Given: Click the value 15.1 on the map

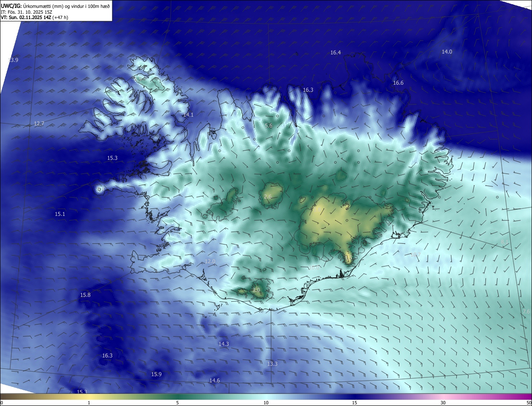Looking at the screenshot, I should (60, 214).
